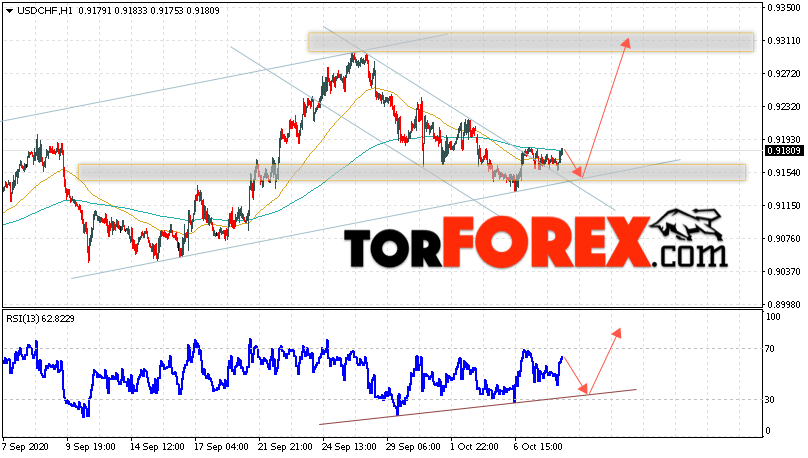Viewport: 808px width, 458px height.
Task: Select the lower gray support zone rectangle
Action: pos(412,173)
